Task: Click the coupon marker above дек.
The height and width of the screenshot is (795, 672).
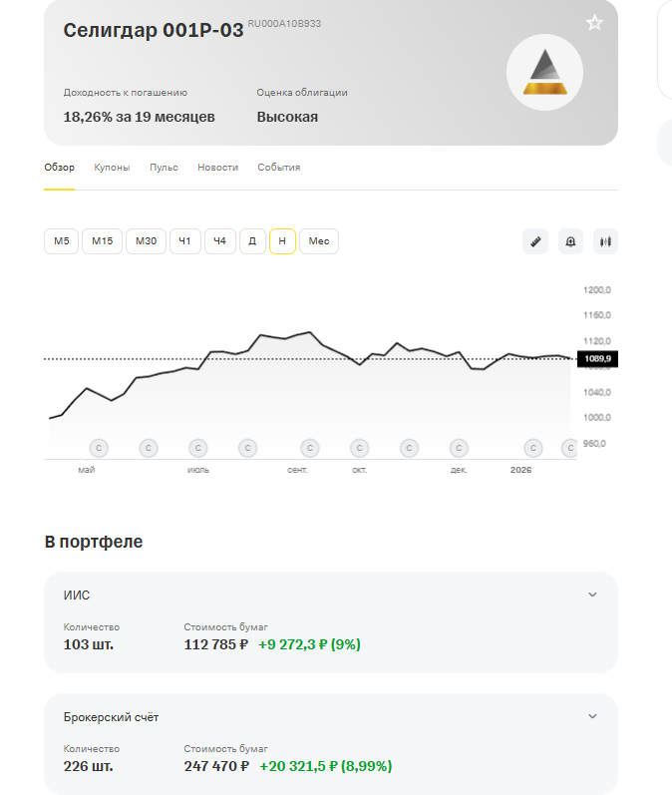Action: click(x=459, y=448)
